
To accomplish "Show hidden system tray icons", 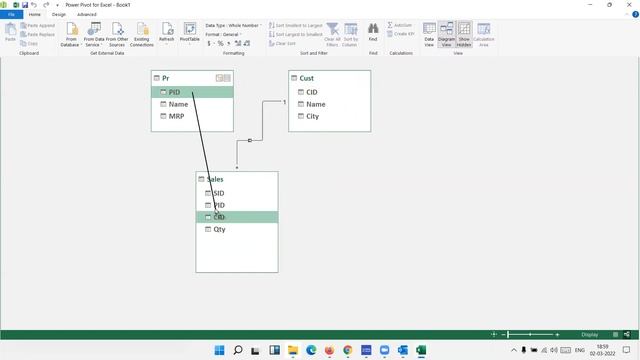I will click(514, 350).
